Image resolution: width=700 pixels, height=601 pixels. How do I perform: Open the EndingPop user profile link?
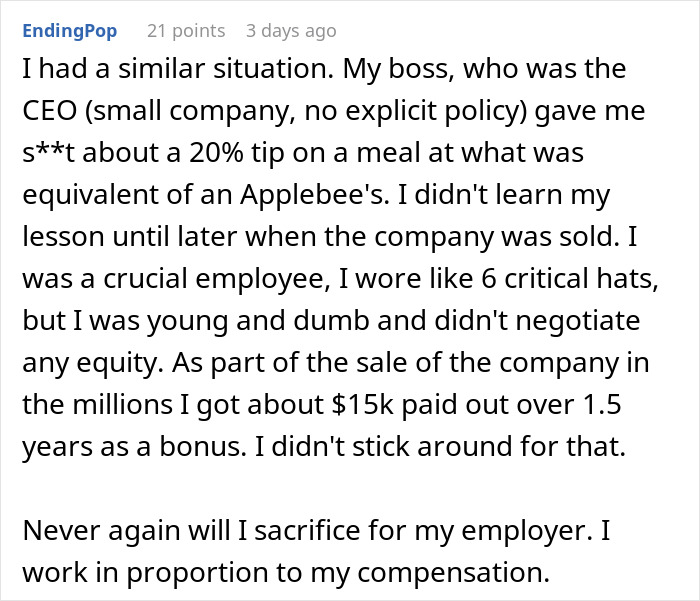[69, 31]
